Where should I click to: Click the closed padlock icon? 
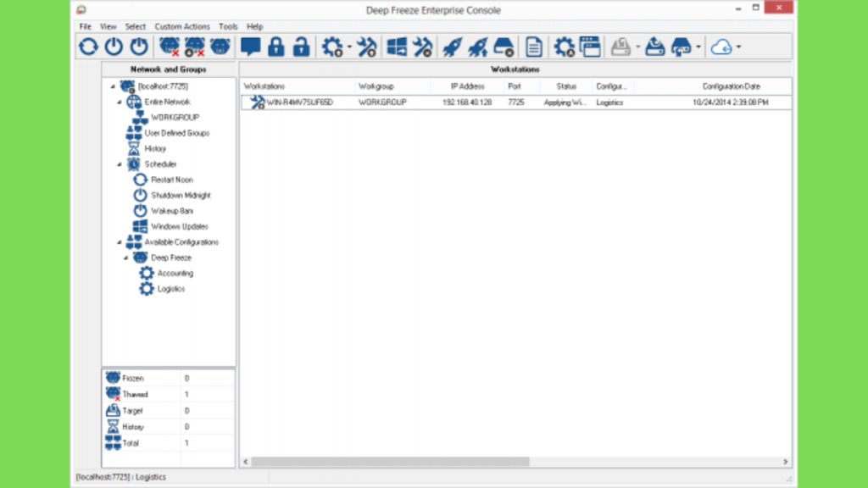[275, 47]
